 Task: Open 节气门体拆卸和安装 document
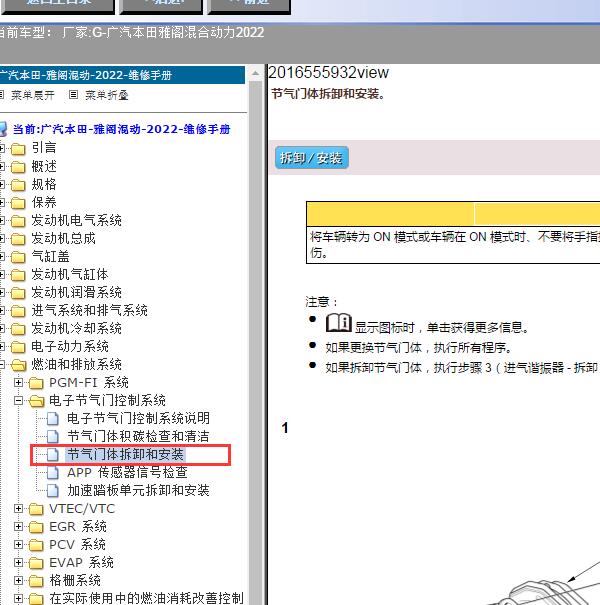pyautogui.click(x=125, y=454)
